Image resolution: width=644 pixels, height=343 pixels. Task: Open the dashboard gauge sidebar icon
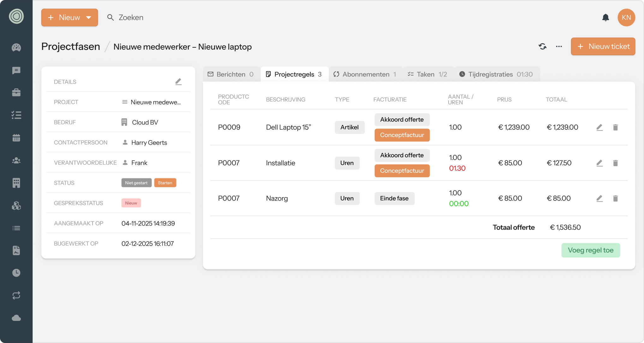coord(16,48)
